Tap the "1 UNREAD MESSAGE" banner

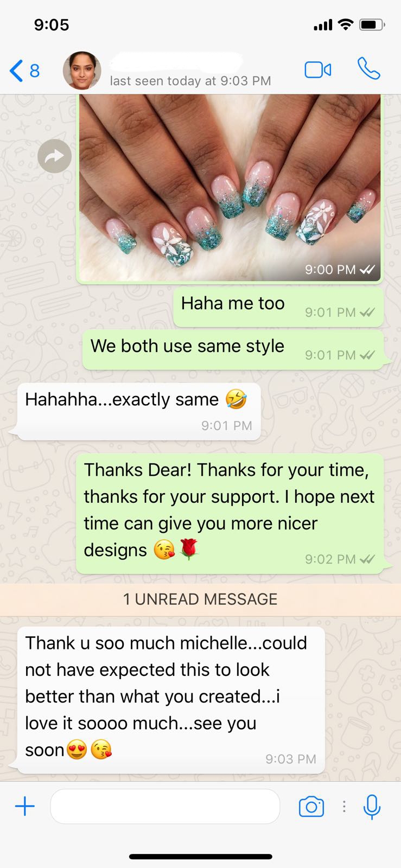click(x=200, y=599)
